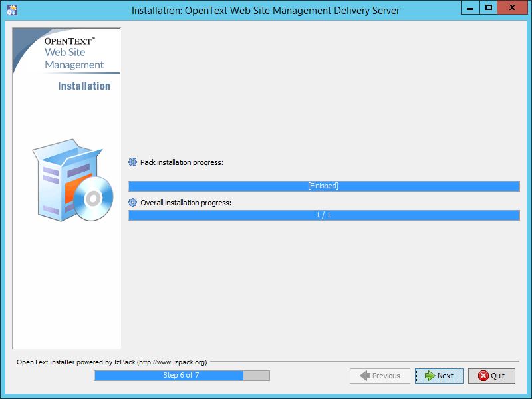Click the Next button

tap(439, 376)
